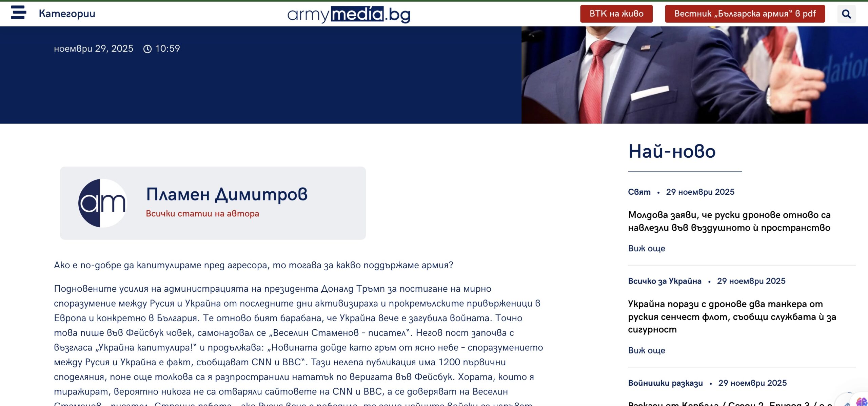
Task: Click the ВТК на живо button
Action: [616, 14]
